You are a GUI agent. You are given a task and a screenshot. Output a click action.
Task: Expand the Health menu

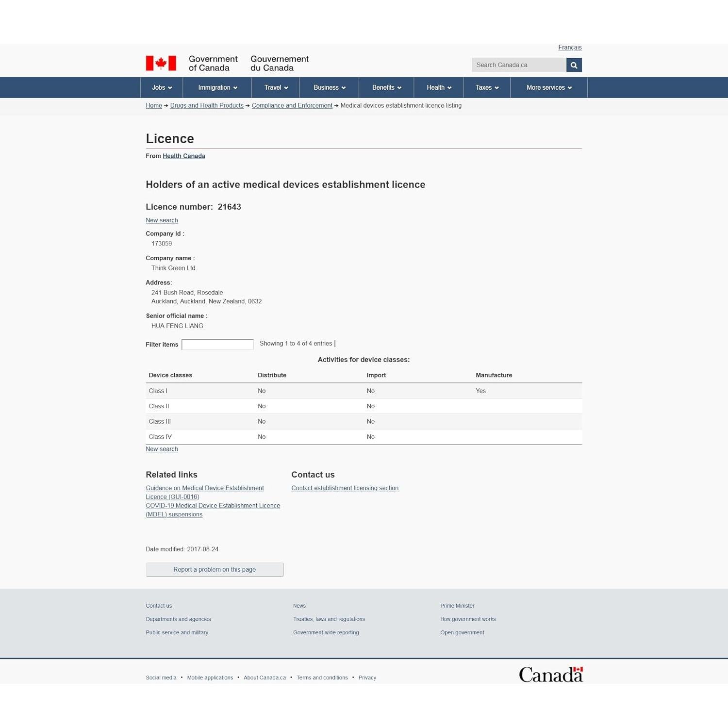point(439,88)
